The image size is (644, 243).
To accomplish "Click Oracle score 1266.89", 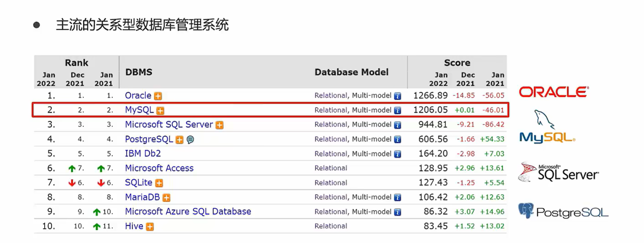I will pos(430,96).
